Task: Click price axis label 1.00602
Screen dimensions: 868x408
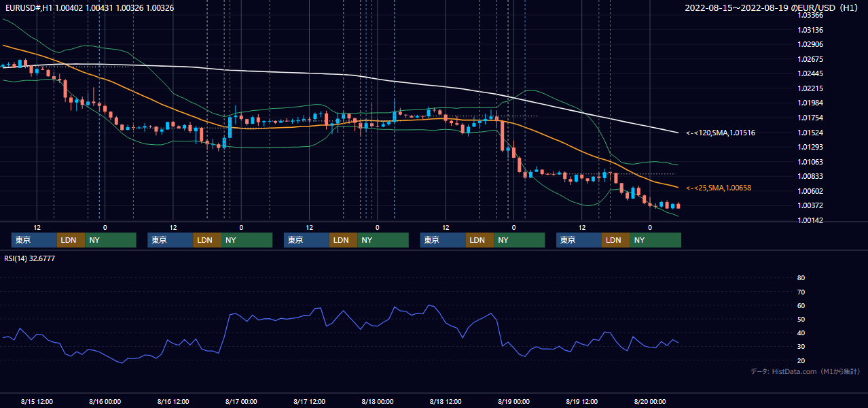Action: tap(810, 191)
